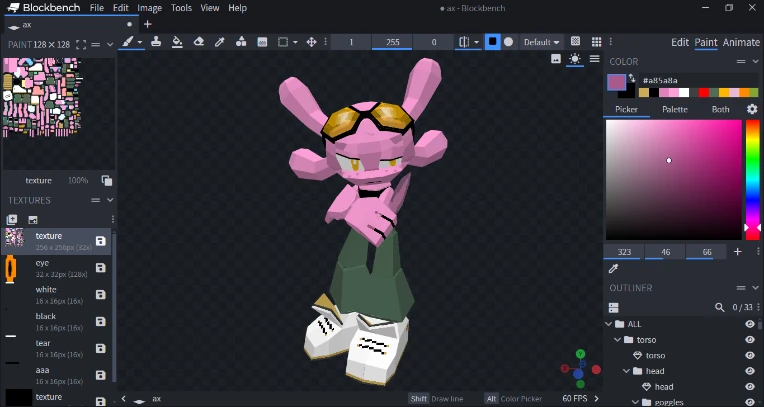
Task: Switch to Edit mode
Action: (680, 42)
